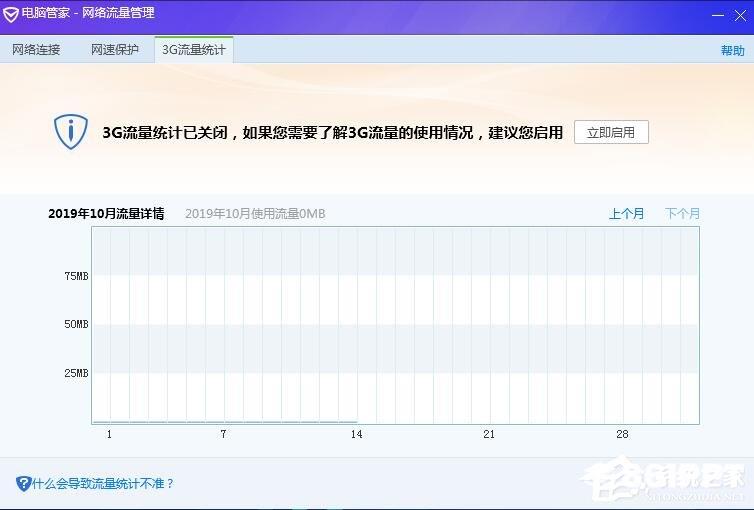Click day 1 on the chart axis
754x510 pixels.
tap(109, 434)
